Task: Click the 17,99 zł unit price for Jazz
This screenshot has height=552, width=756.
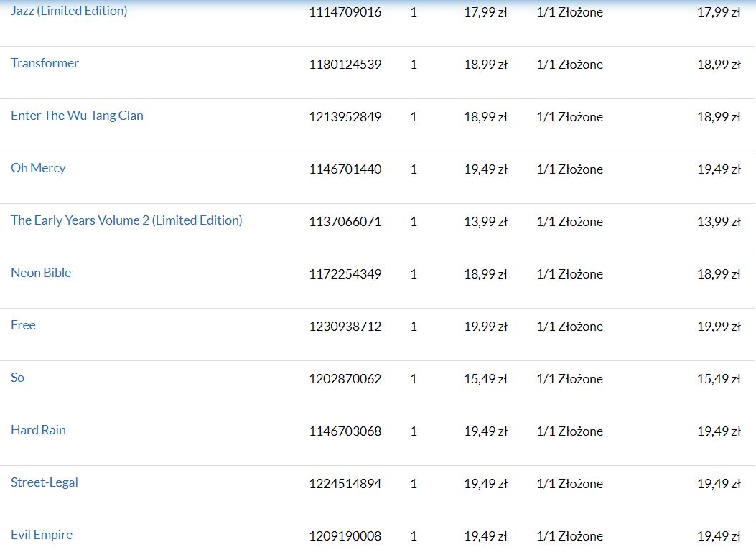Action: coord(486,12)
